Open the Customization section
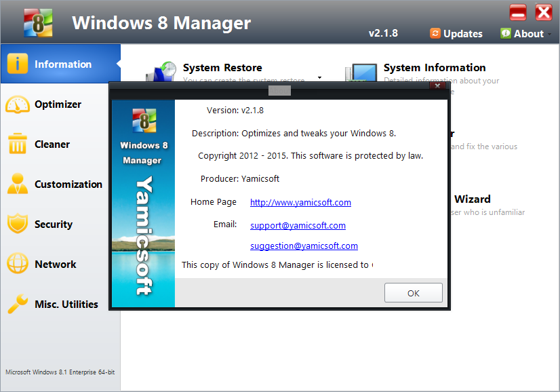 (x=68, y=184)
